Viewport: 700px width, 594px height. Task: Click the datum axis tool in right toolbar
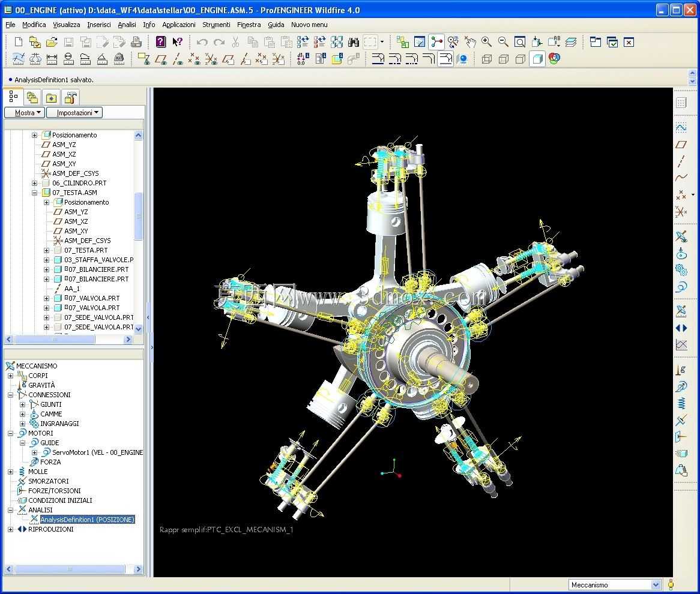point(681,161)
